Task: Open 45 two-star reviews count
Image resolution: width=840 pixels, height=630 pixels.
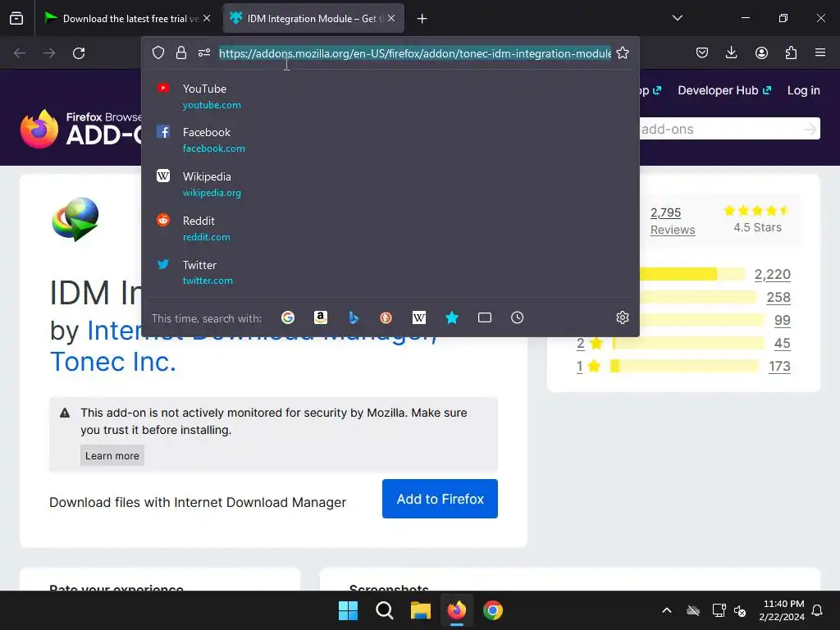Action: pyautogui.click(x=782, y=344)
